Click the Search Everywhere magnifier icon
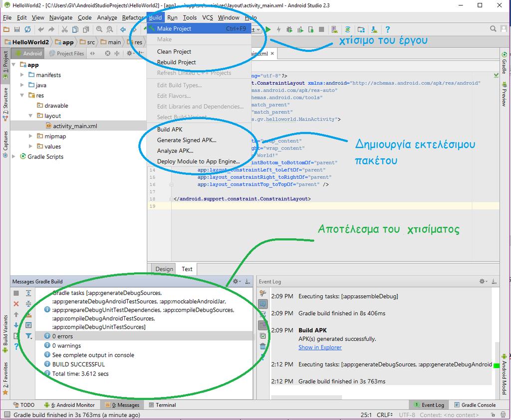 point(493,28)
